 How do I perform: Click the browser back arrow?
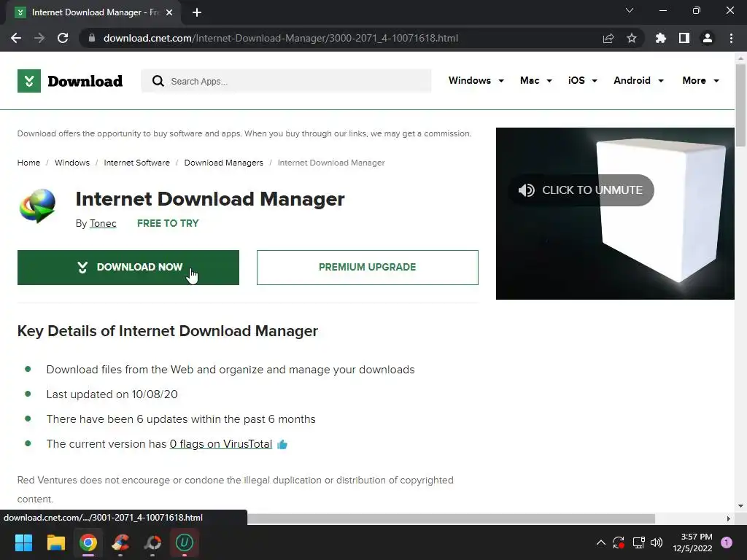click(x=16, y=38)
